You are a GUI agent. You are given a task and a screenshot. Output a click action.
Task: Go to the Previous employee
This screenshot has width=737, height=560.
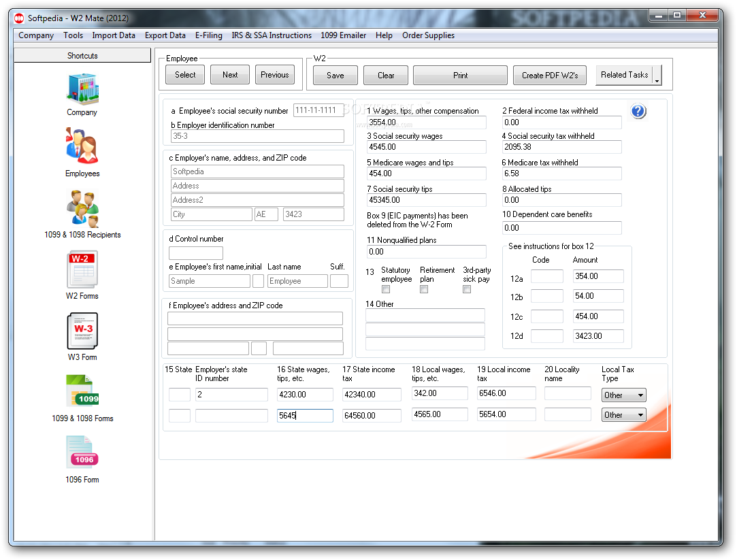(x=275, y=75)
